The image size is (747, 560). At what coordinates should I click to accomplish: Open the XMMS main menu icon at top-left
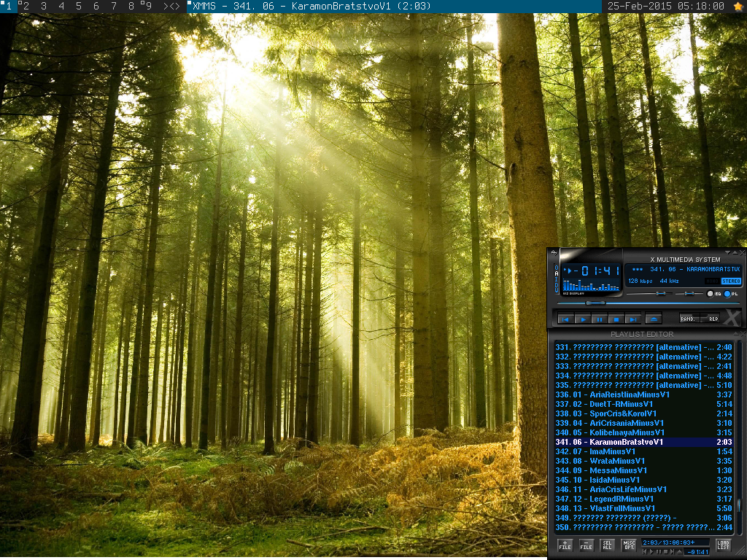[x=554, y=253]
